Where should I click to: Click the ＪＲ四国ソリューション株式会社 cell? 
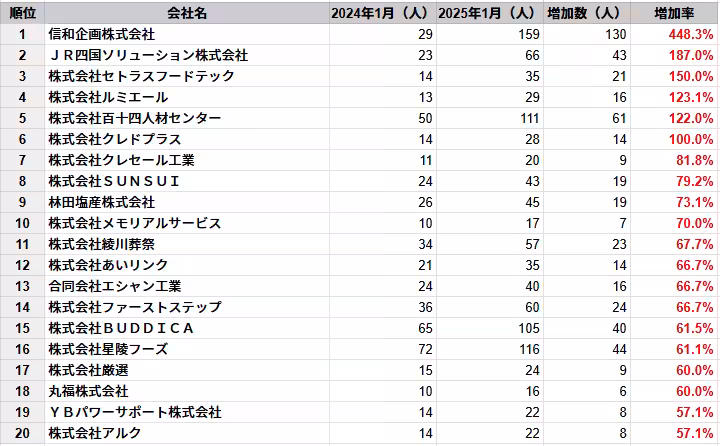coord(187,55)
